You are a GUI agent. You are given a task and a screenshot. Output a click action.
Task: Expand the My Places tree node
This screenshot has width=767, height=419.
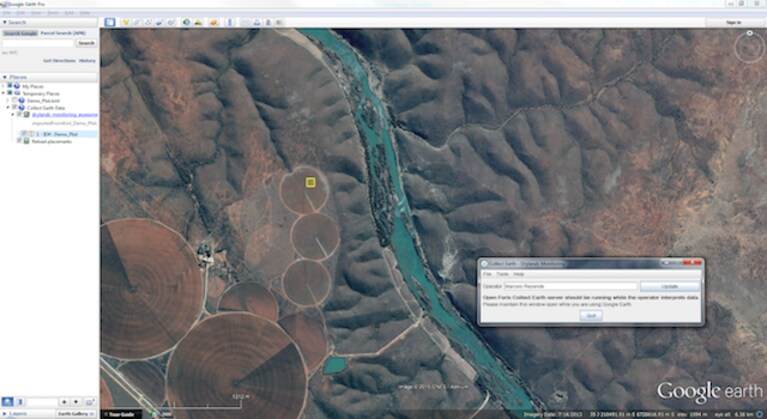[x=3, y=86]
